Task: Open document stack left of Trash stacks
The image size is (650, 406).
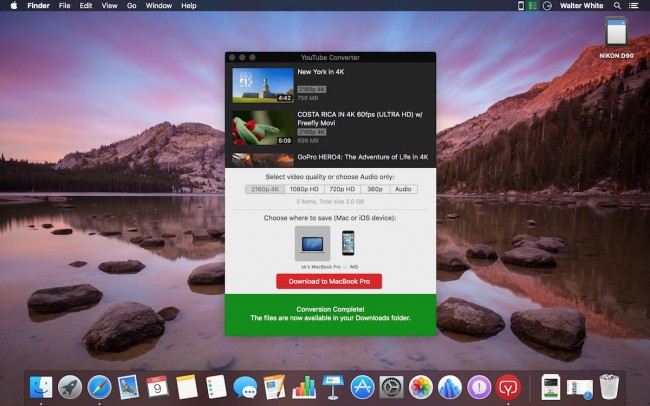Action: (x=551, y=387)
